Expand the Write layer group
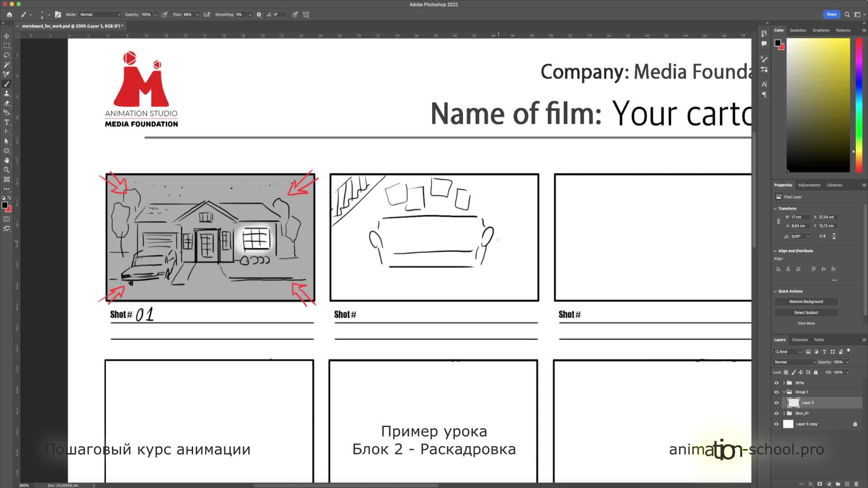The width and height of the screenshot is (868, 488). click(784, 383)
